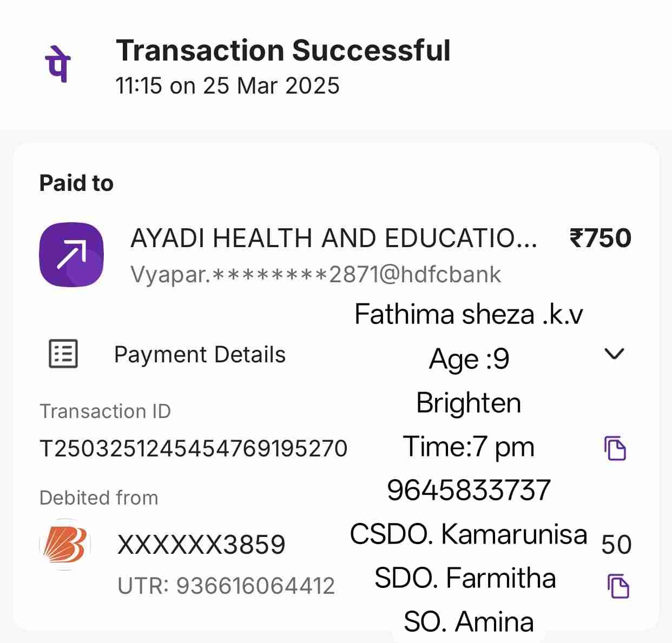Click the Payment Details list icon

tap(63, 354)
